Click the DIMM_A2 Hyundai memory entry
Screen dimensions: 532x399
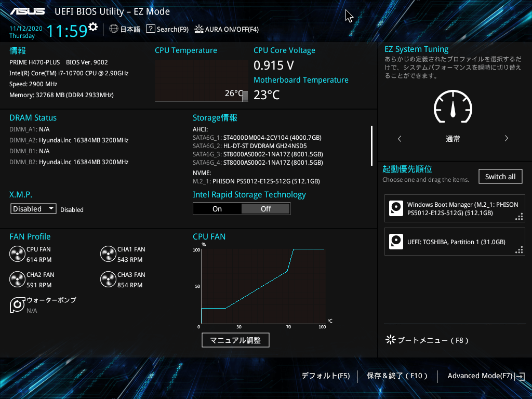coord(69,140)
